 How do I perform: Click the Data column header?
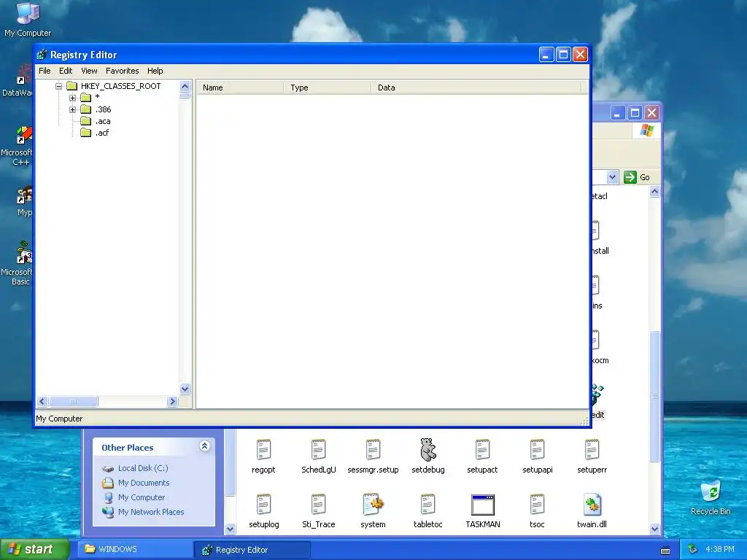tap(476, 87)
